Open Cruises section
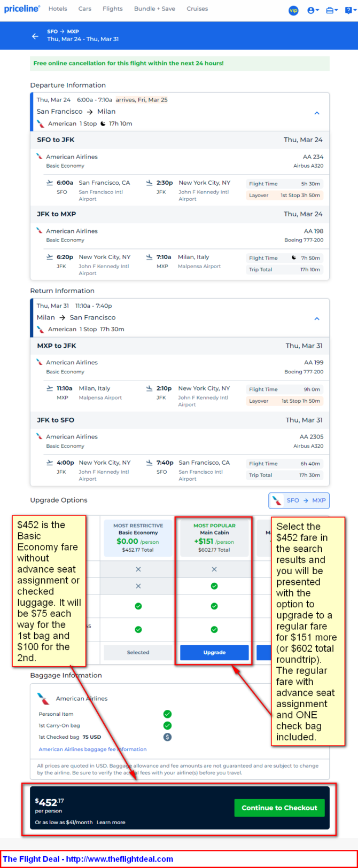The height and width of the screenshot is (868, 358). pyautogui.click(x=197, y=9)
